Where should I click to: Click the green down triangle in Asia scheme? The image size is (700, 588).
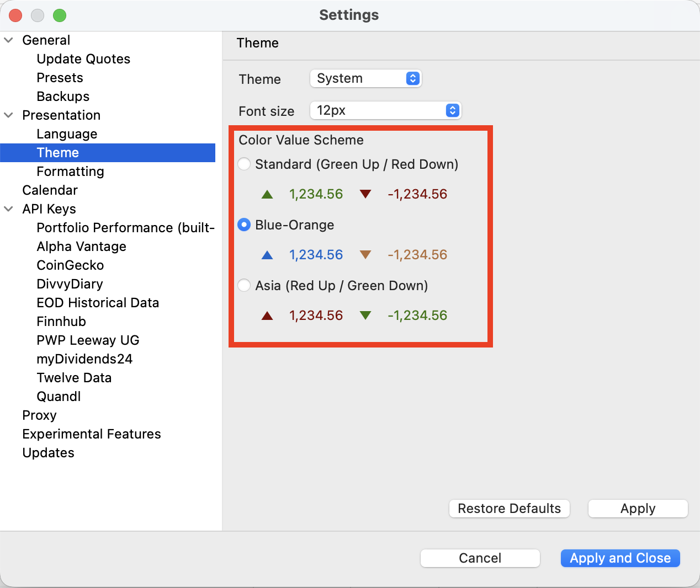tap(365, 316)
